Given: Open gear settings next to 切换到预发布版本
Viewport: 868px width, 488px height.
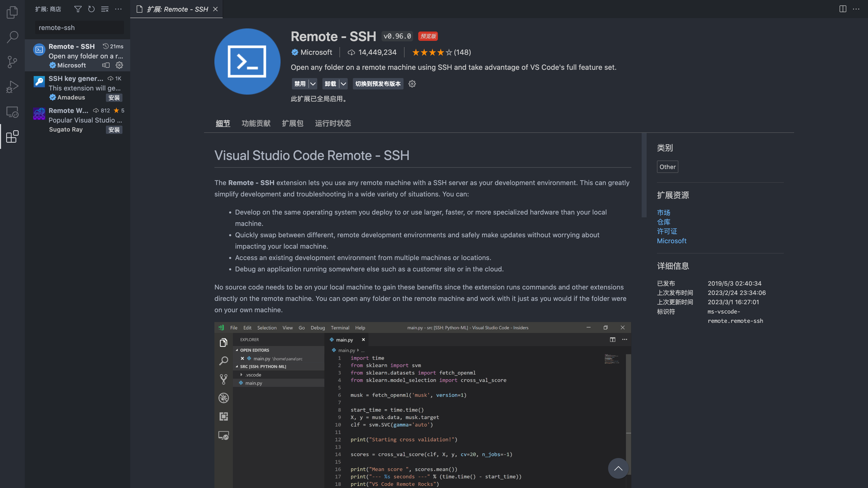Looking at the screenshot, I should point(412,84).
